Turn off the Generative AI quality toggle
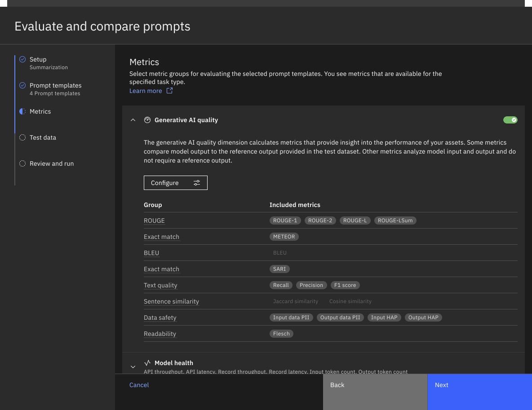Viewport: 532px width, 410px height. (510, 120)
